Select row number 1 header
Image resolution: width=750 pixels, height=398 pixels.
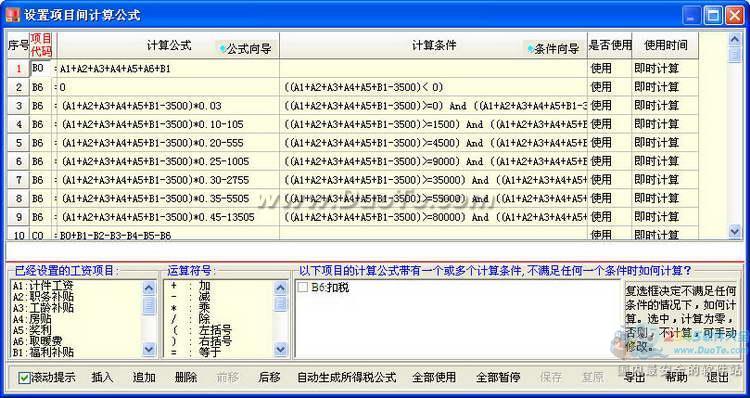click(x=19, y=68)
